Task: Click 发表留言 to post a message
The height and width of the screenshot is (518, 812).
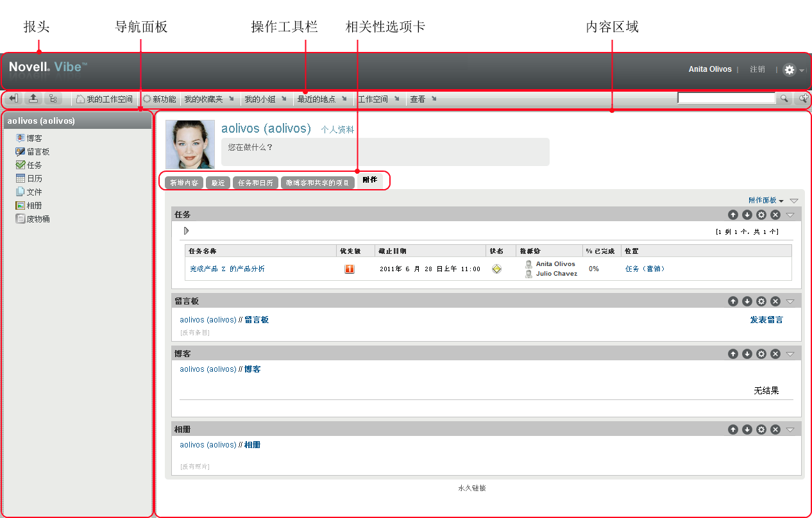Action: coord(766,320)
